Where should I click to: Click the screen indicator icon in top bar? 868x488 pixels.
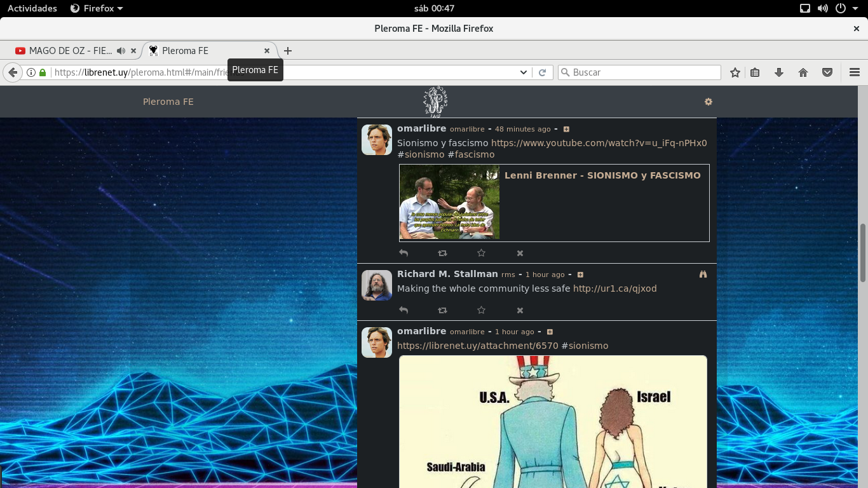(x=805, y=8)
